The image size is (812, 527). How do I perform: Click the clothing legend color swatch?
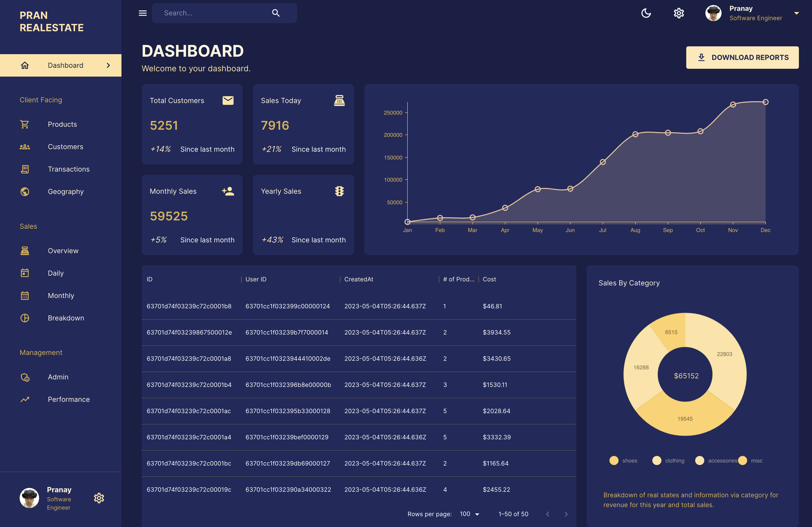tap(657, 460)
